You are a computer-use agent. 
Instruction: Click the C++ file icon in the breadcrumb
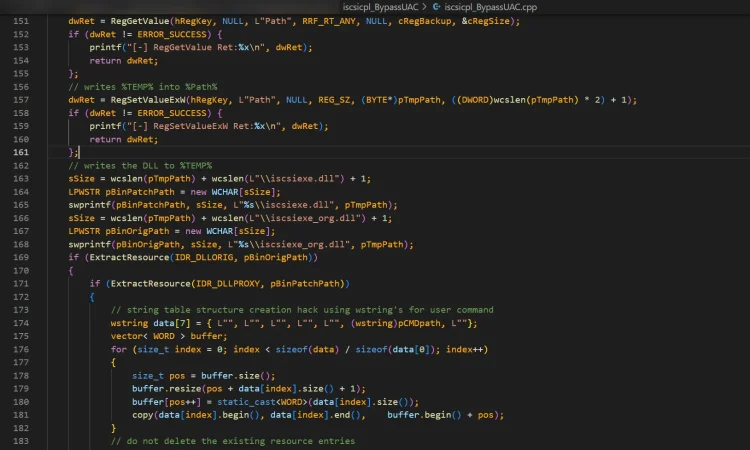[436, 7]
